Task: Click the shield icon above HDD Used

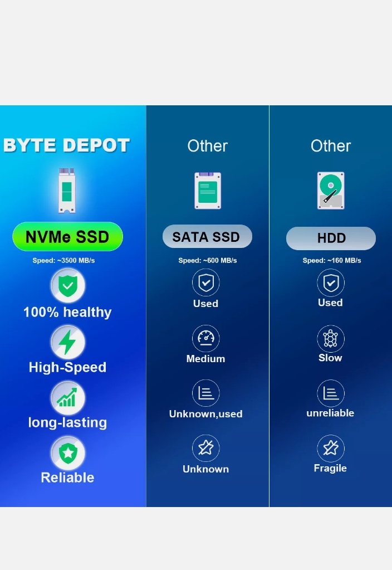Action: pos(331,282)
